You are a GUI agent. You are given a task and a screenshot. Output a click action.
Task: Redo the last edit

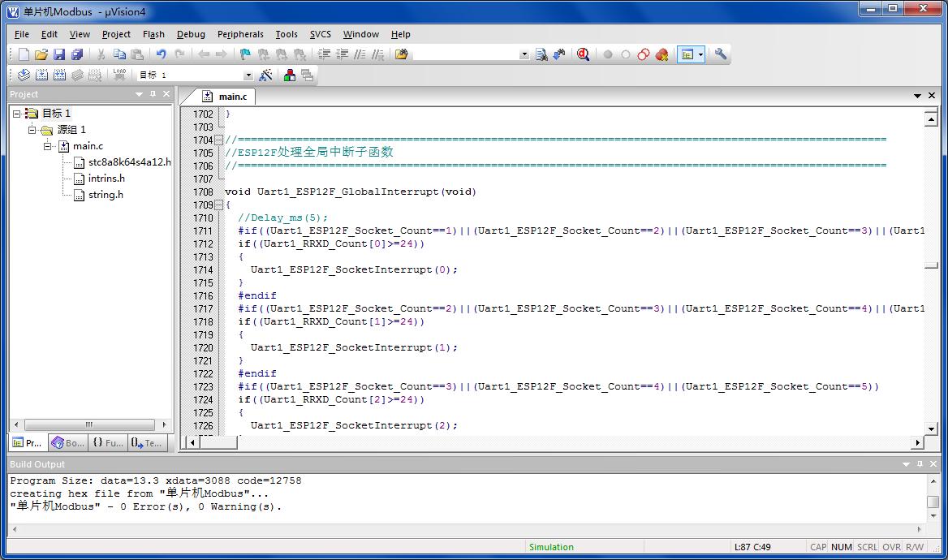click(x=179, y=54)
